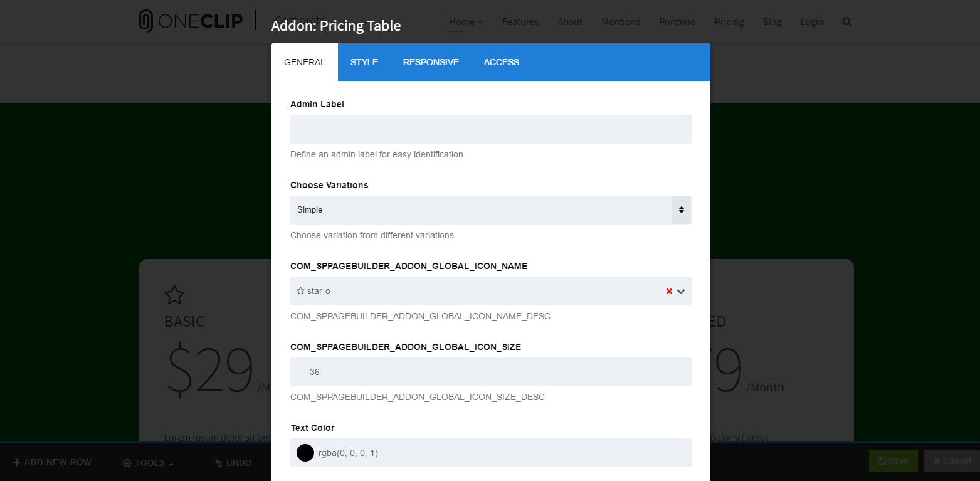
Task: Click the Admin Label input field
Action: 490,129
